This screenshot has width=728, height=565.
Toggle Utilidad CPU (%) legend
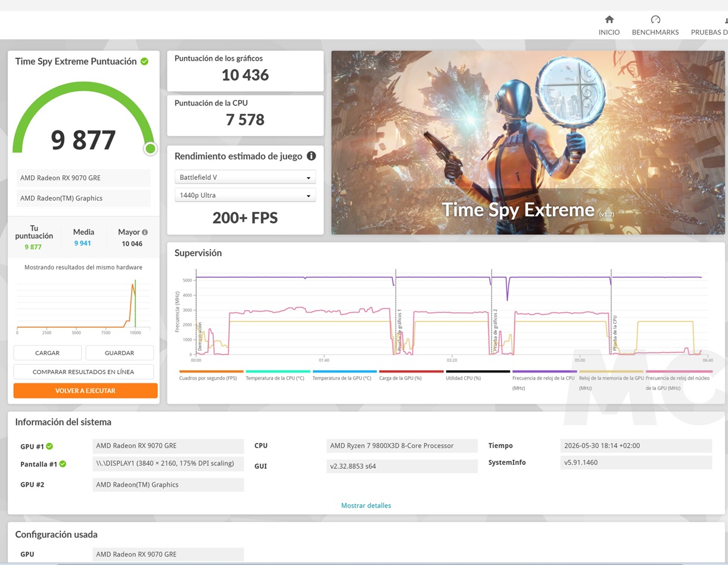point(463,378)
